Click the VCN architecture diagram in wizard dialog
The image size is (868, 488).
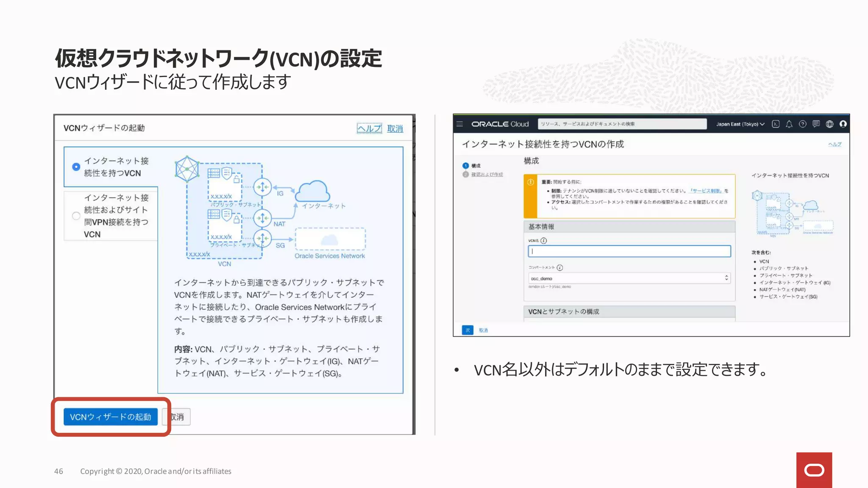click(x=271, y=212)
